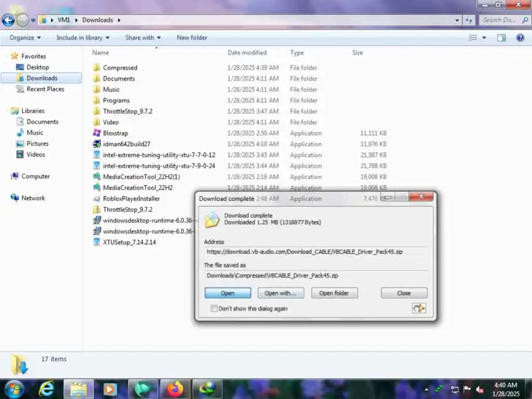Select the RobloxPlayerInstaller icon
532x399 pixels.
[97, 198]
